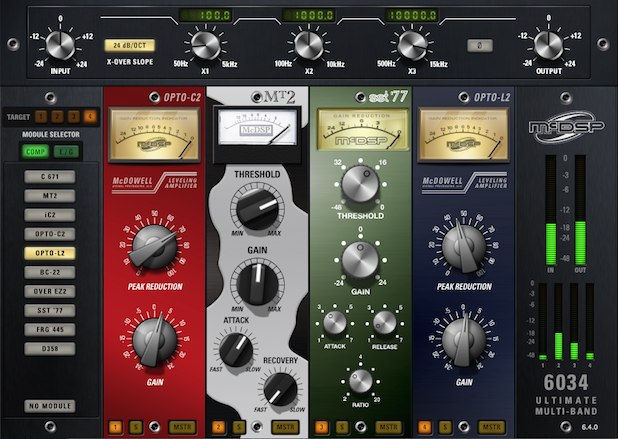The height and width of the screenshot is (439, 618).
Task: Choose the OVER EZ2 module
Action: (50, 292)
